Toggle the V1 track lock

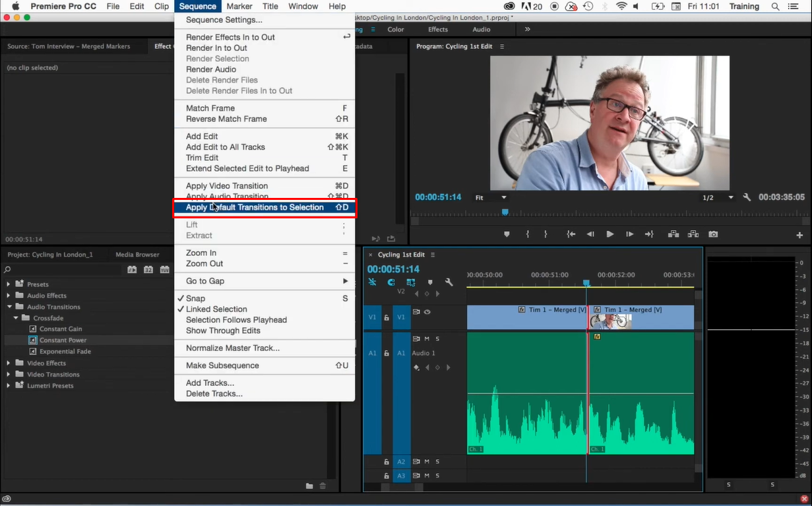(387, 317)
